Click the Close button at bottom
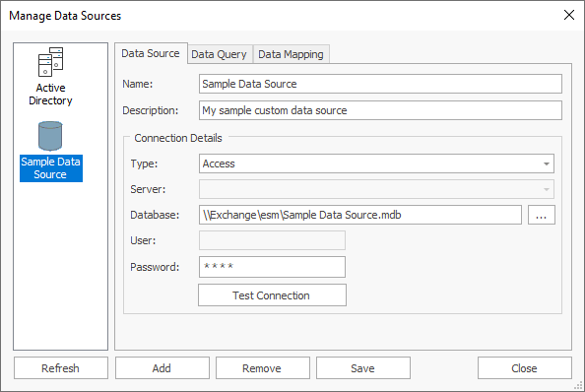585x392 pixels. (x=525, y=368)
